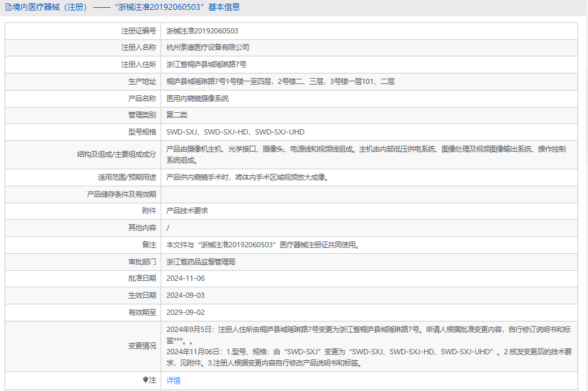Click the 备注 row remark text
Image resolution: width=588 pixels, height=391 pixels.
[265, 245]
